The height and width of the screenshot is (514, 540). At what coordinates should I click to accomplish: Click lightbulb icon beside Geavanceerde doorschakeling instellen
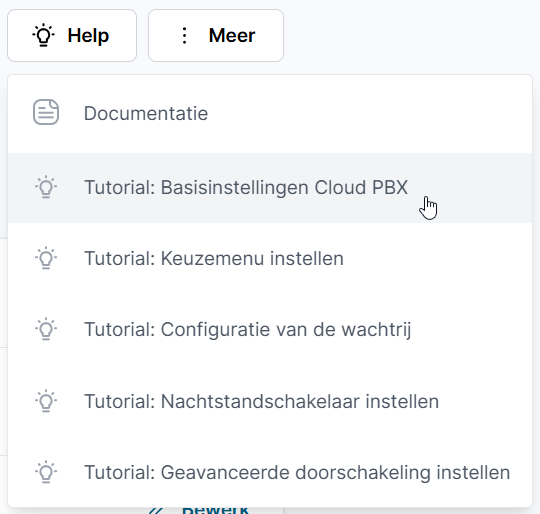46,472
